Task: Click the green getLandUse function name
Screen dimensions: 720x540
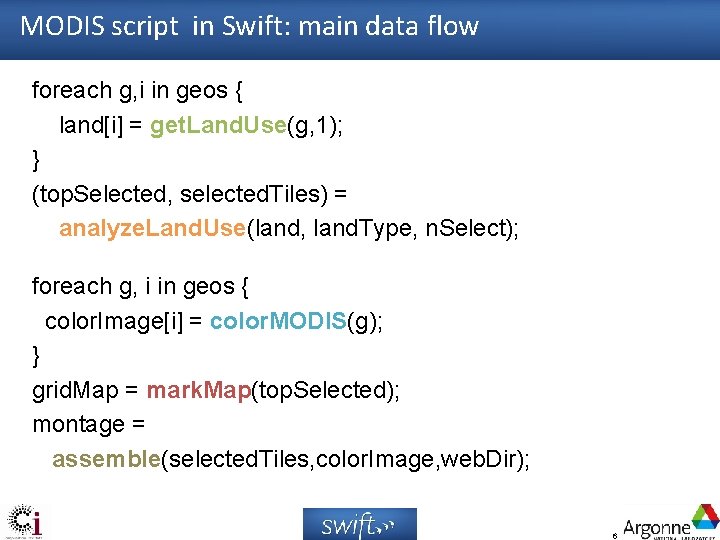Action: [x=218, y=125]
